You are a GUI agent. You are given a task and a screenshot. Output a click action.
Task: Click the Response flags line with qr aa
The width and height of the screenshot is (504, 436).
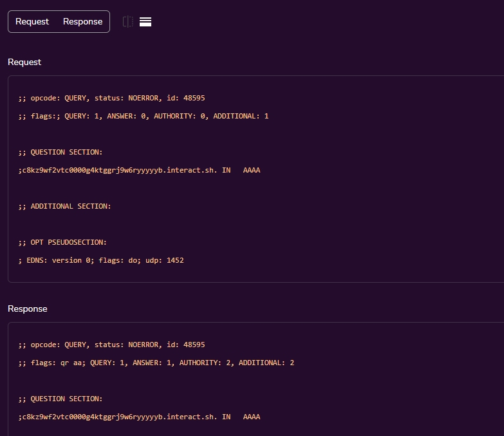click(x=156, y=363)
